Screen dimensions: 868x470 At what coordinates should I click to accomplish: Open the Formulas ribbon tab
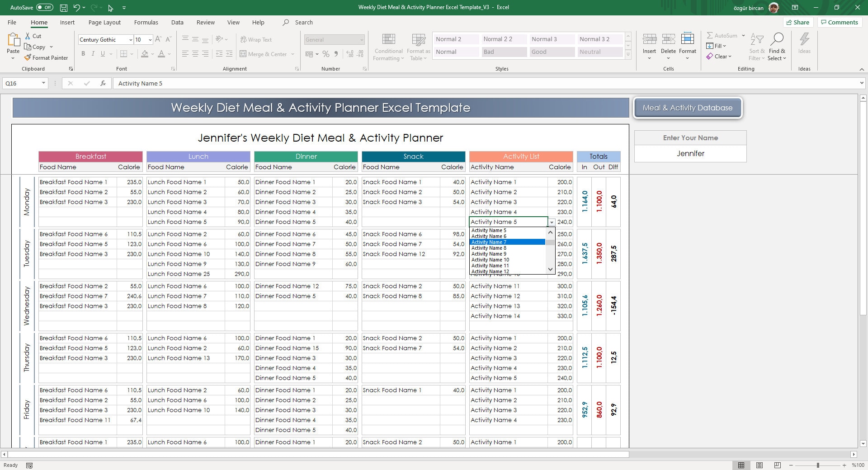(x=146, y=22)
